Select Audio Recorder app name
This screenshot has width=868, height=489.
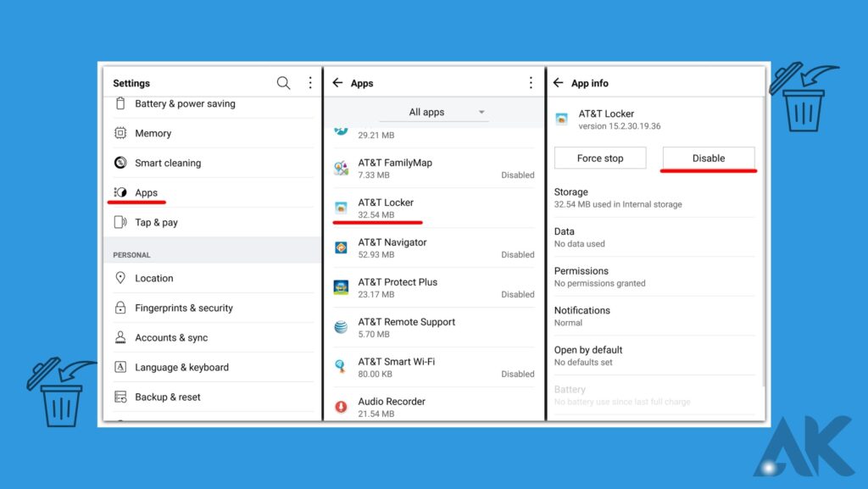pyautogui.click(x=392, y=402)
